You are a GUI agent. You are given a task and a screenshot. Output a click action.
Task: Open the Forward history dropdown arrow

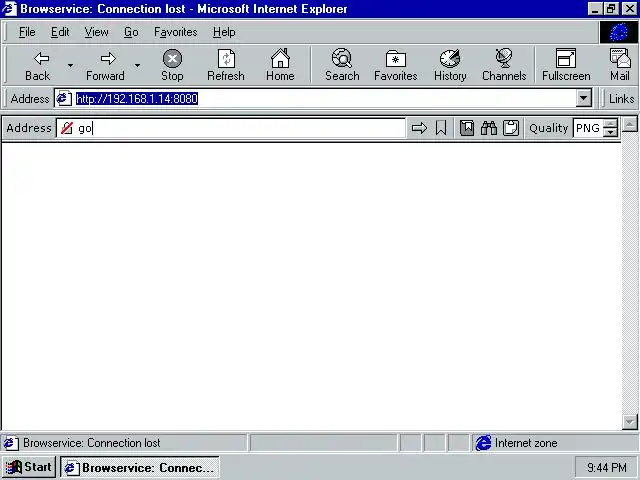click(x=138, y=65)
